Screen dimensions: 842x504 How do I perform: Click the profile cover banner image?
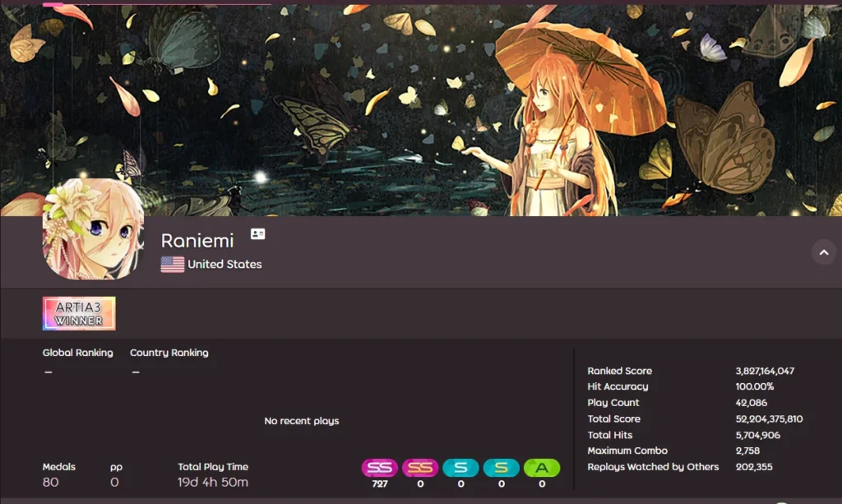(421, 110)
